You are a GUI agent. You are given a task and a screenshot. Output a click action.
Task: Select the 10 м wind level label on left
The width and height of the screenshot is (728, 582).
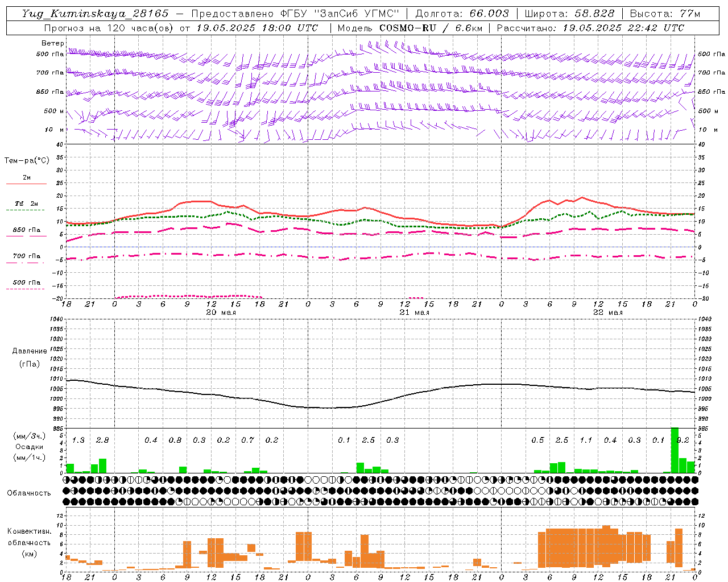click(55, 130)
